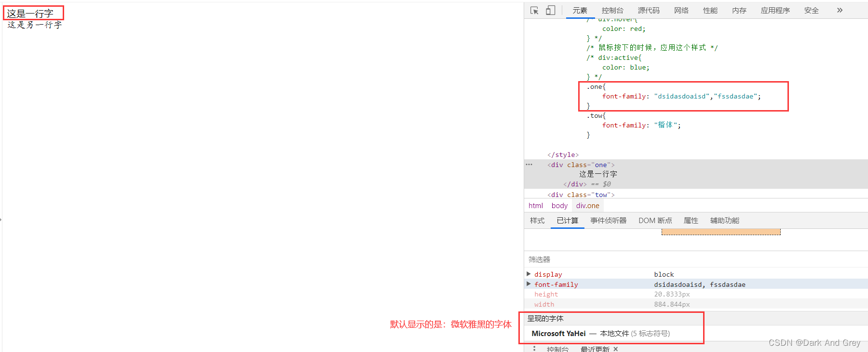The width and height of the screenshot is (868, 352).
Task: Activate the inspect element picker icon
Action: pyautogui.click(x=534, y=10)
